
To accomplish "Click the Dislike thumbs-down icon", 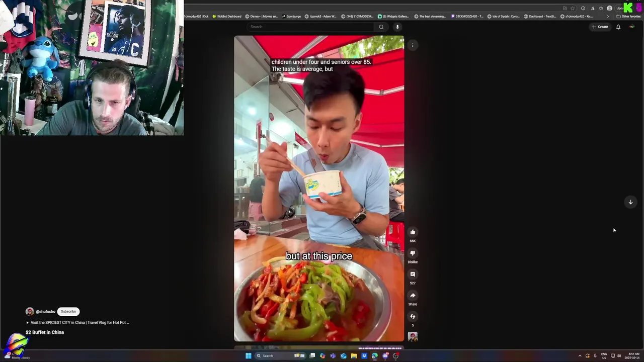I will point(413,253).
